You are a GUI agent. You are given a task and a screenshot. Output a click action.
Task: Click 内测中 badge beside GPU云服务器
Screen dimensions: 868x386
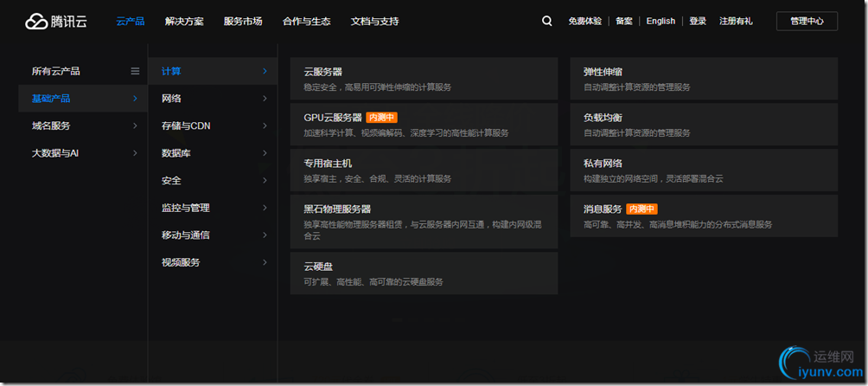(382, 118)
